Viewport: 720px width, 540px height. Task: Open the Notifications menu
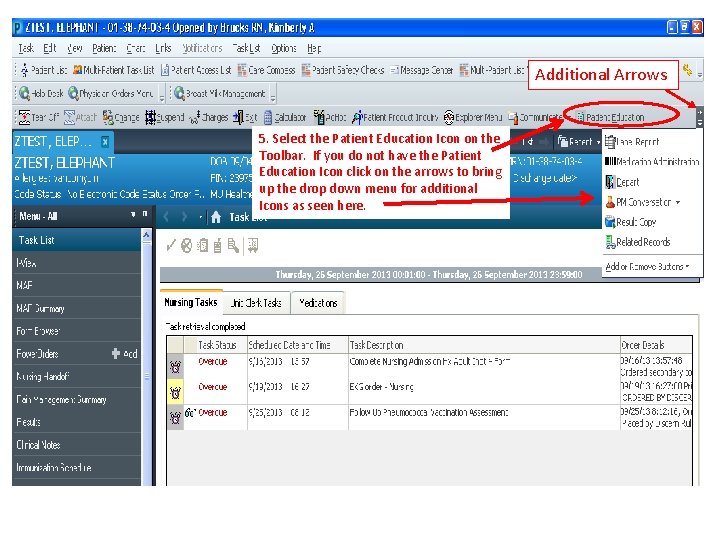[x=202, y=48]
